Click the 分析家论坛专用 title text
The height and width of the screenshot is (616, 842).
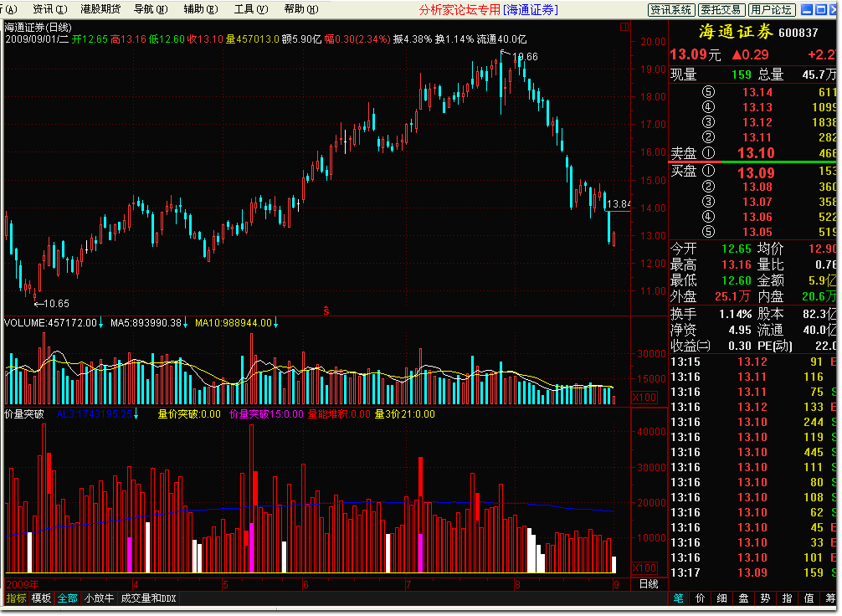pyautogui.click(x=460, y=10)
